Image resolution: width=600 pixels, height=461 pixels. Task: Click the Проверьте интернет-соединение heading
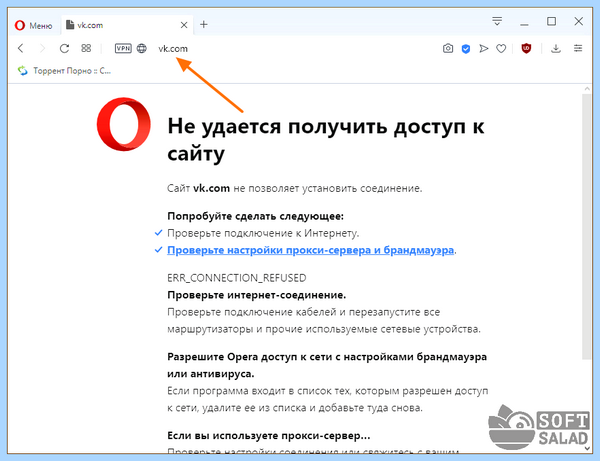tap(256, 295)
